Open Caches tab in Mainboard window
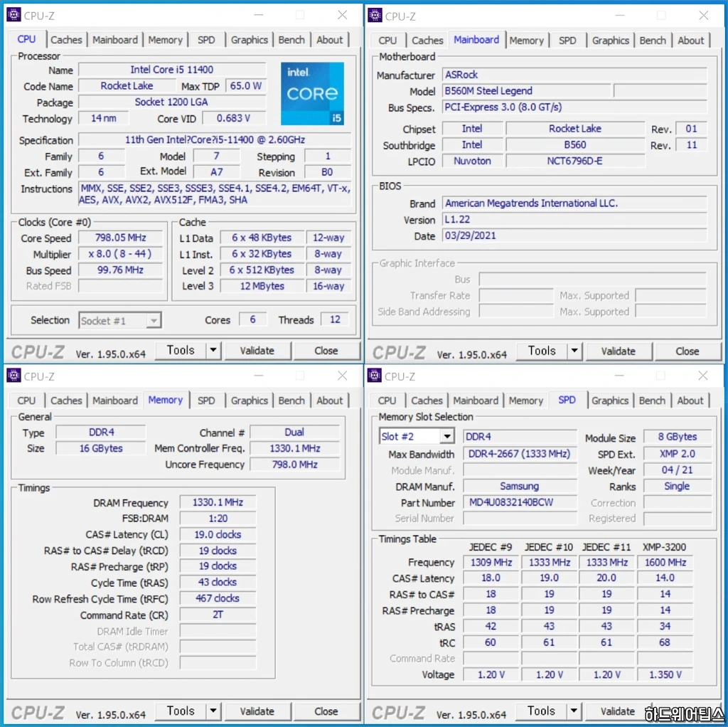 coord(427,41)
